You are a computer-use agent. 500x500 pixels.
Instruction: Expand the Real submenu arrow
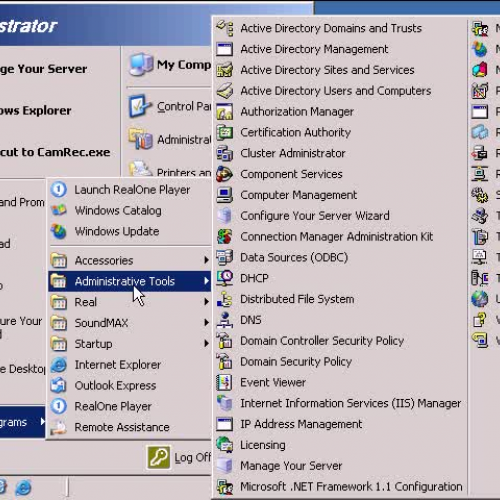tap(206, 302)
